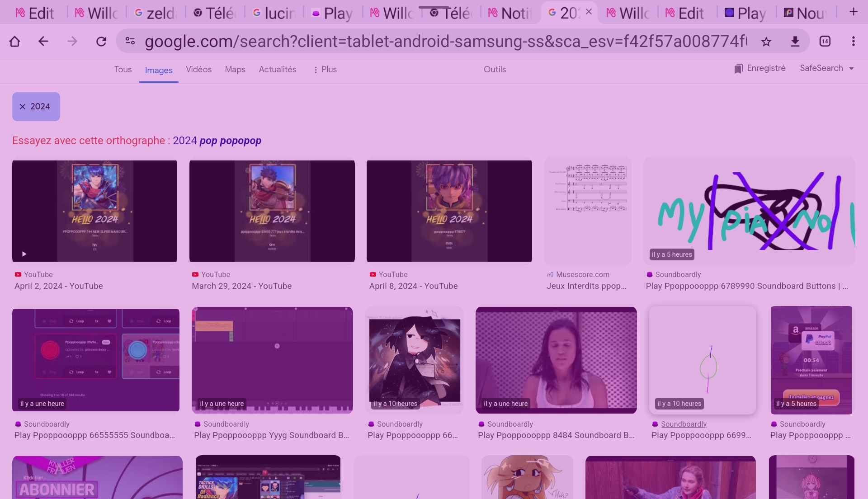
Task: Bookmark this page with the star icon
Action: [x=766, y=42]
